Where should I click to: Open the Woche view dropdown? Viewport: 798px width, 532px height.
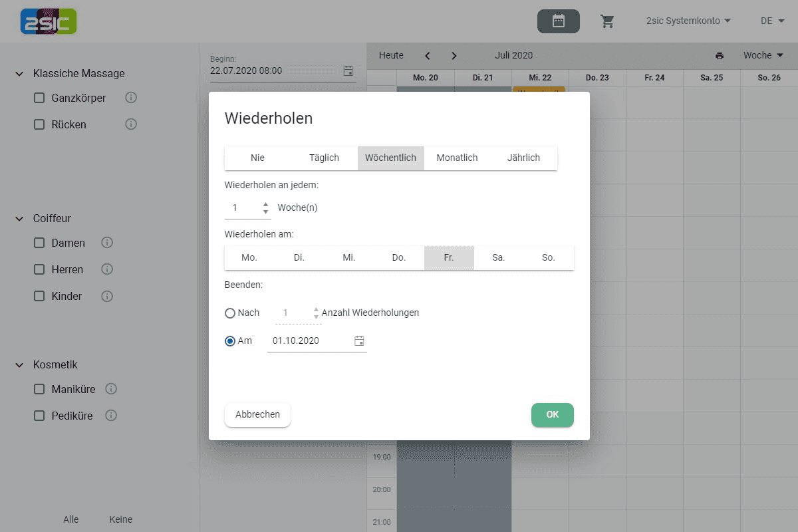pyautogui.click(x=763, y=56)
